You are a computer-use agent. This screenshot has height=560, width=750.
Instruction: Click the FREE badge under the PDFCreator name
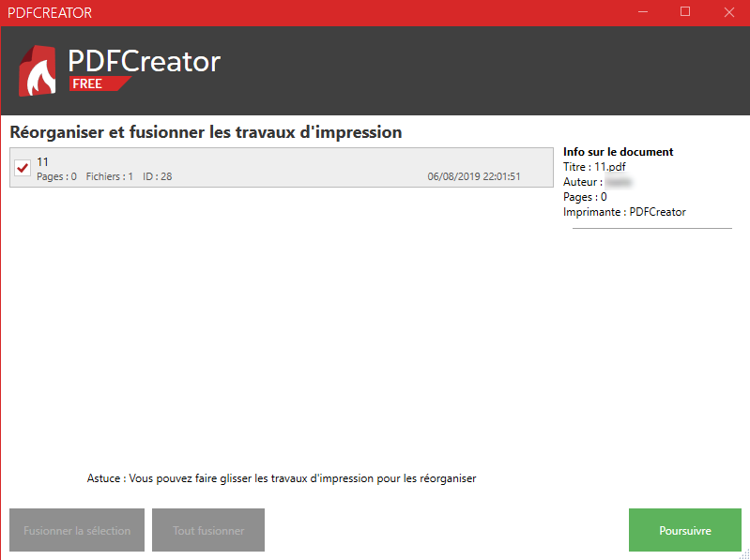pyautogui.click(x=99, y=83)
